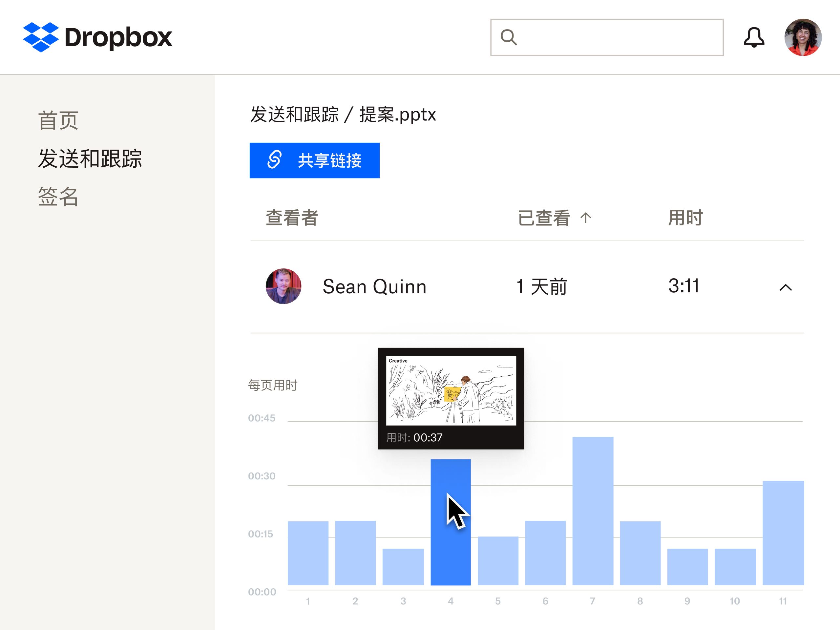Select 首页 in the sidebar

click(58, 120)
